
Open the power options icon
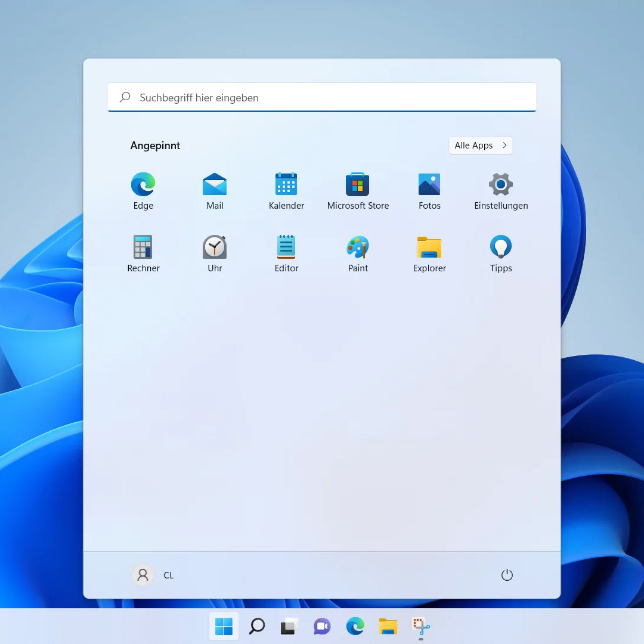[507, 575]
